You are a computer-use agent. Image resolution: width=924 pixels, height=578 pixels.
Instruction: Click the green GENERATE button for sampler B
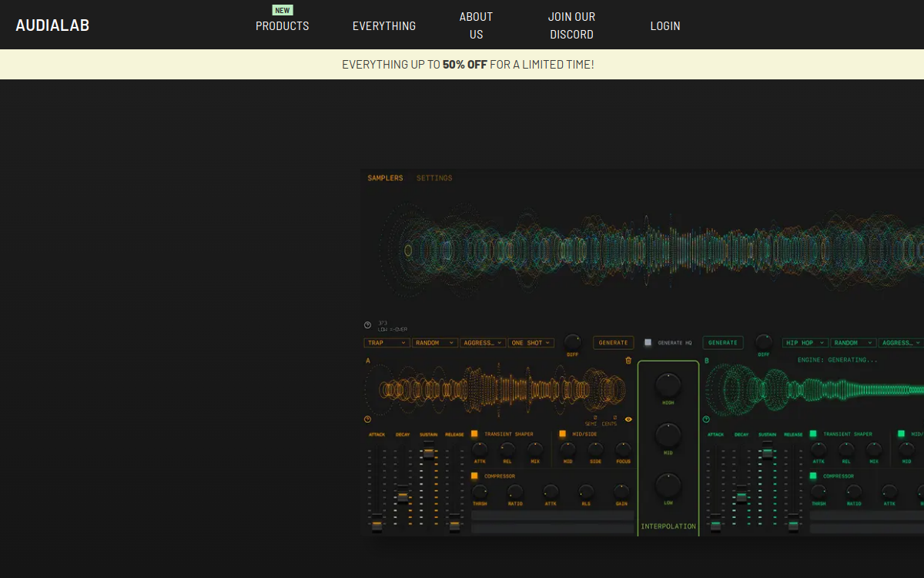click(723, 342)
